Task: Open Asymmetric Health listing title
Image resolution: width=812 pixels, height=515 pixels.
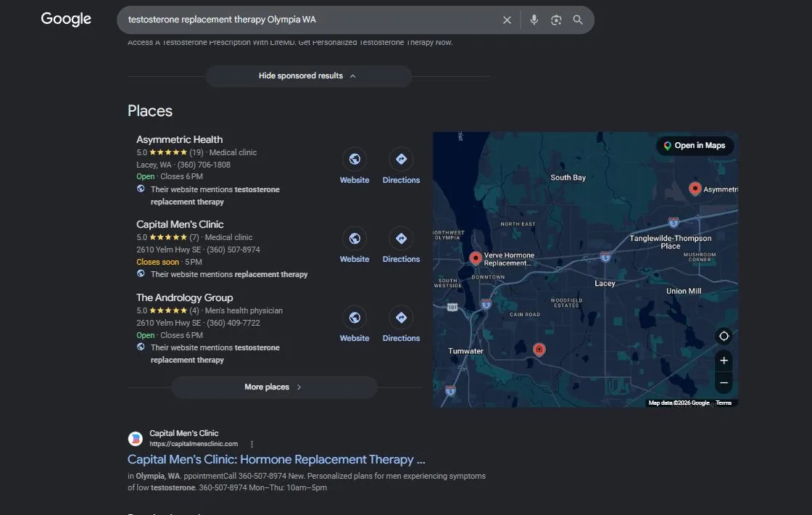Action: (179, 139)
